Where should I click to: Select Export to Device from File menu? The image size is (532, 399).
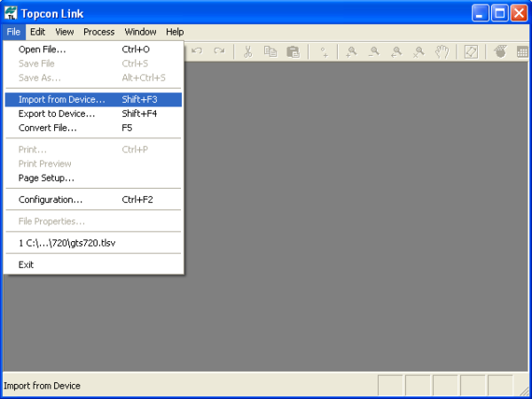pos(57,113)
